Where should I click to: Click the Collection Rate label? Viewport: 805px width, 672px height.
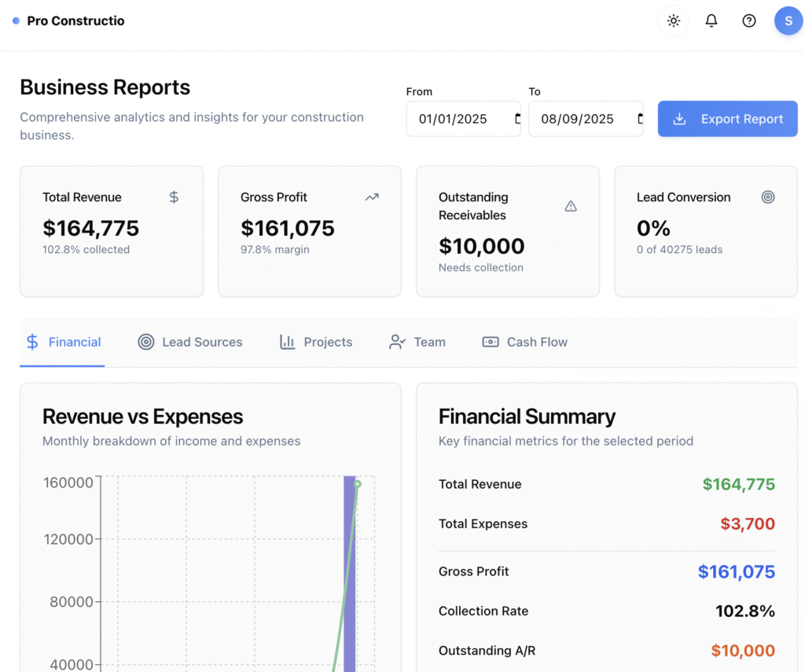[x=483, y=611]
